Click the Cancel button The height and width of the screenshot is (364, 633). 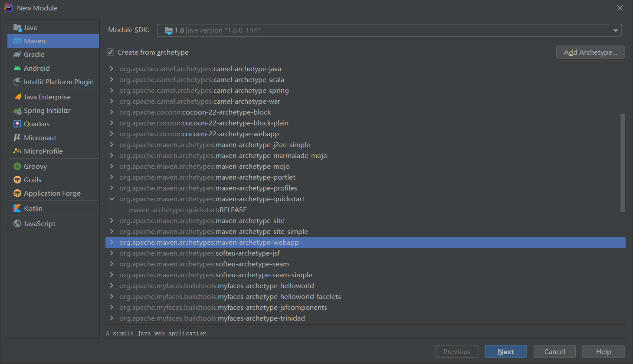click(x=554, y=351)
